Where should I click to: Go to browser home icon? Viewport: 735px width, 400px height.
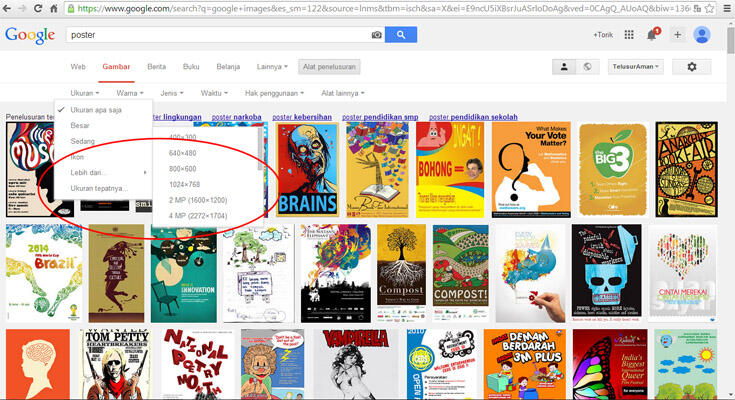click(53, 8)
